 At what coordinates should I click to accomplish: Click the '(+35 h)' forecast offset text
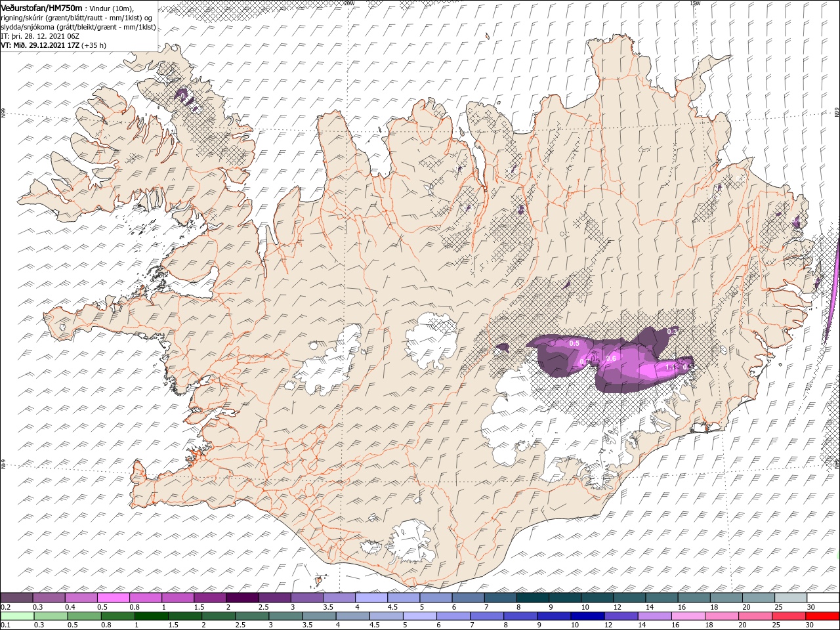94,46
